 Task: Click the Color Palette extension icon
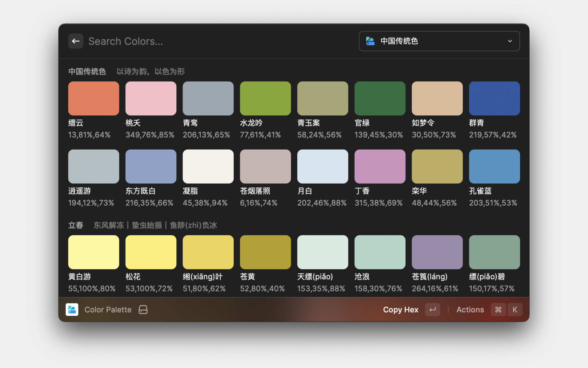coord(72,310)
